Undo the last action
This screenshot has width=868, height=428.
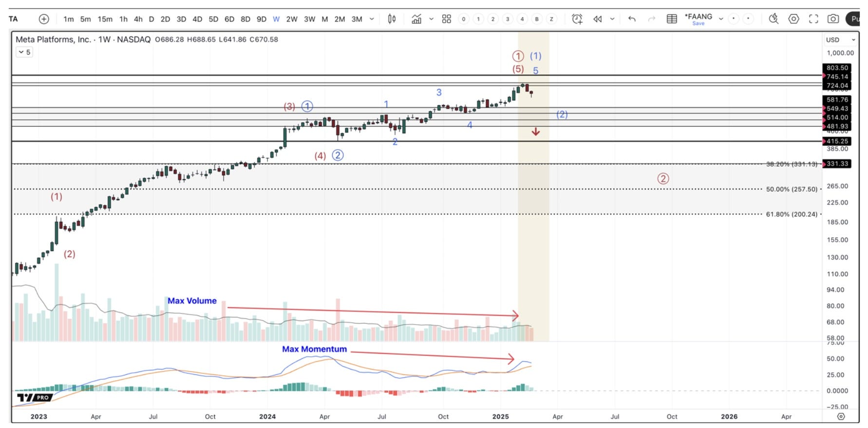pos(632,19)
